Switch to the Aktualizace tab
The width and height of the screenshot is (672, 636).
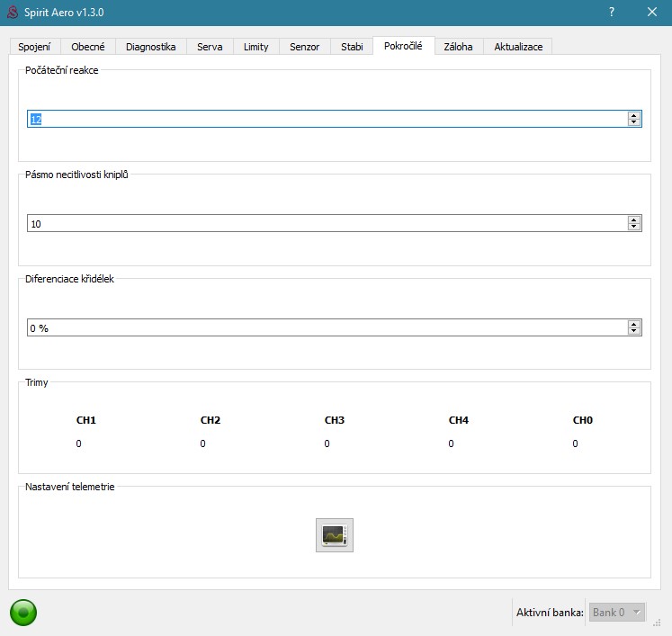tap(518, 47)
